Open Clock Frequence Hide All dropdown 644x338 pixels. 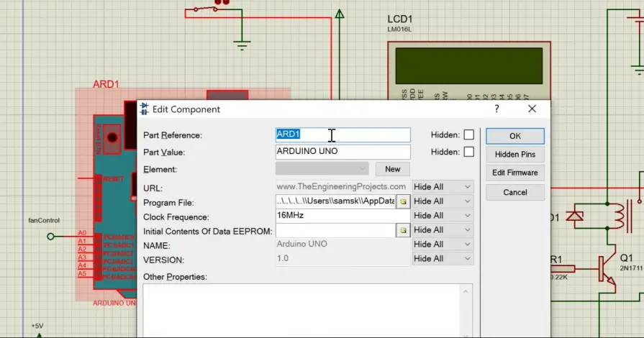coord(443,216)
